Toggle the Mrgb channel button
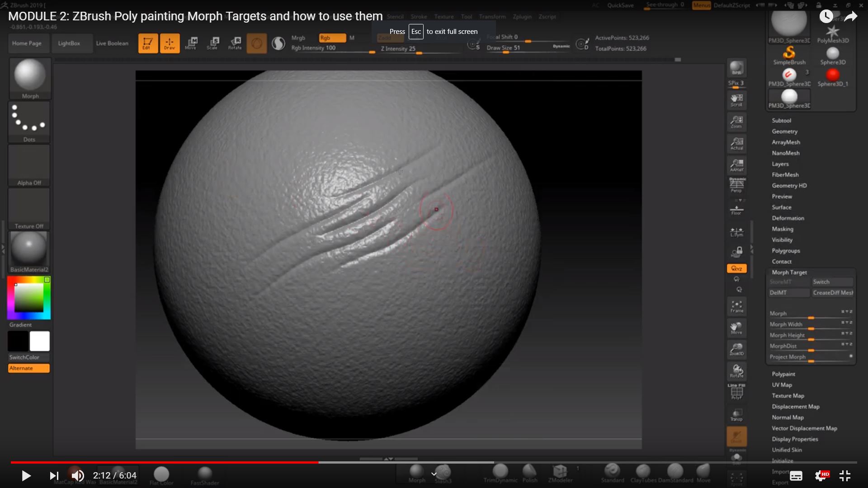Viewport: 868px width, 488px height. pyautogui.click(x=298, y=38)
